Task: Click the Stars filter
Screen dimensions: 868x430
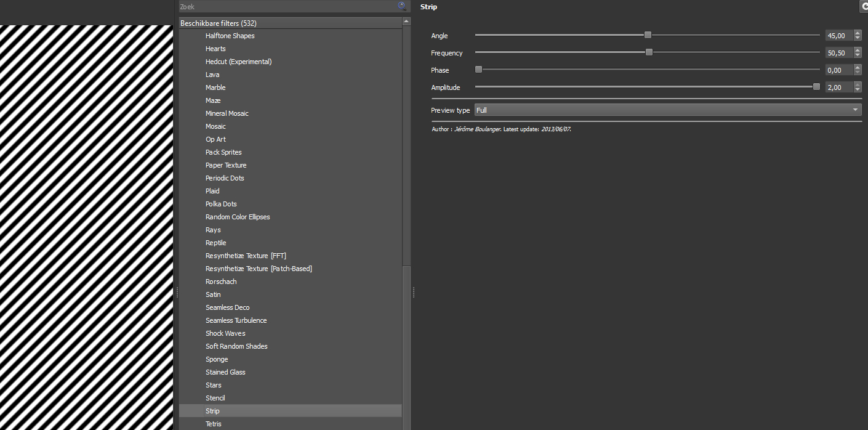Action: 214,385
